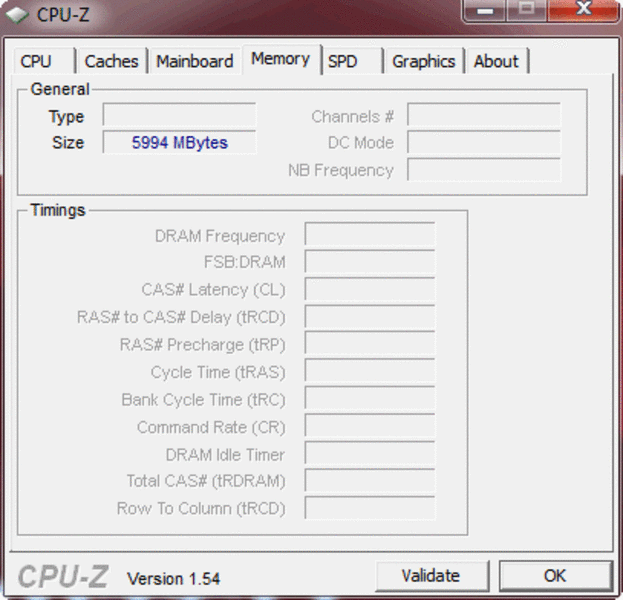Click the Cycle Time (tRAS) field

pos(370,371)
